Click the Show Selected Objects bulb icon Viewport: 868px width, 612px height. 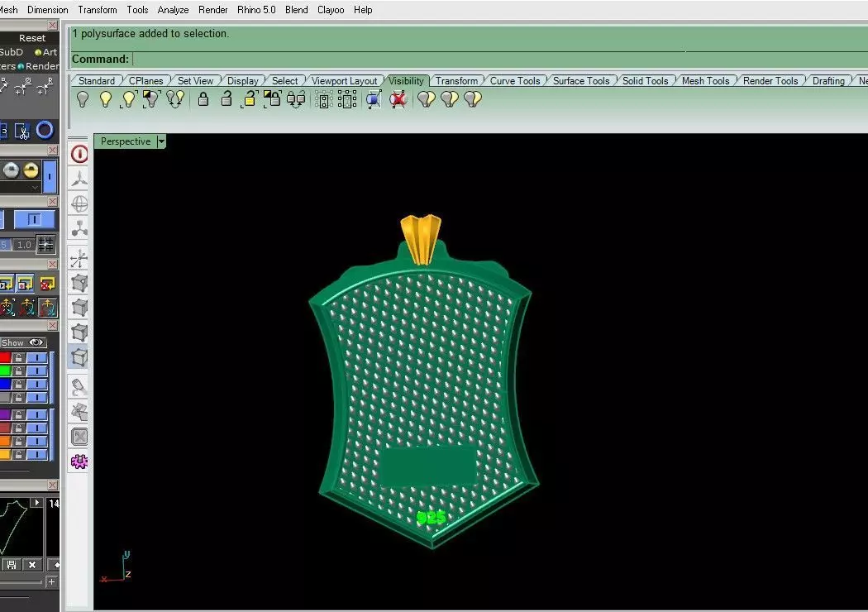pos(128,99)
